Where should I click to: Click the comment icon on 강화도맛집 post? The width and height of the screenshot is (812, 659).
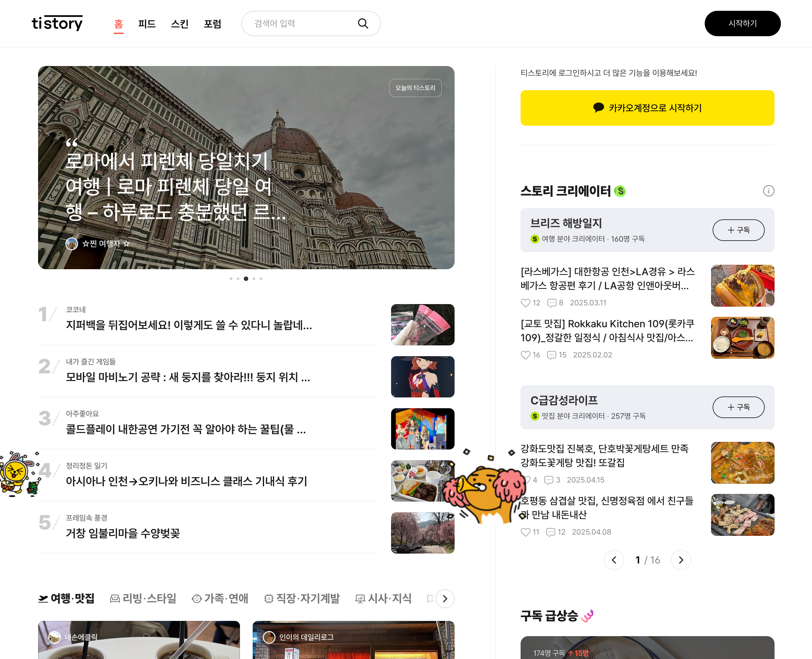[549, 480]
